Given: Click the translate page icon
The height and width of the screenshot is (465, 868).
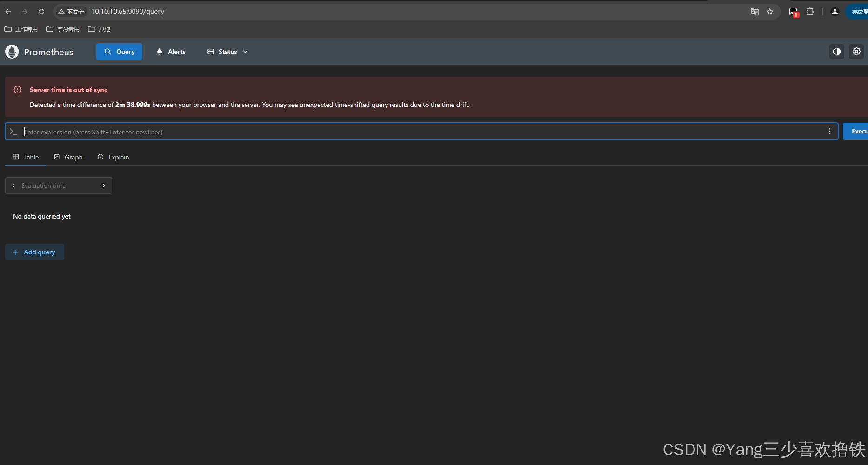Looking at the screenshot, I should click(755, 12).
